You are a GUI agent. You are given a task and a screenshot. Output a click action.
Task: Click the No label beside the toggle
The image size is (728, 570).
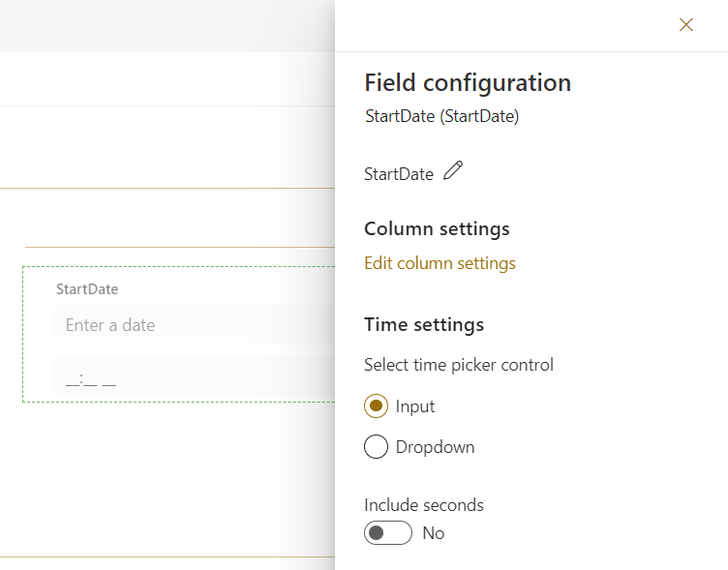(x=434, y=533)
